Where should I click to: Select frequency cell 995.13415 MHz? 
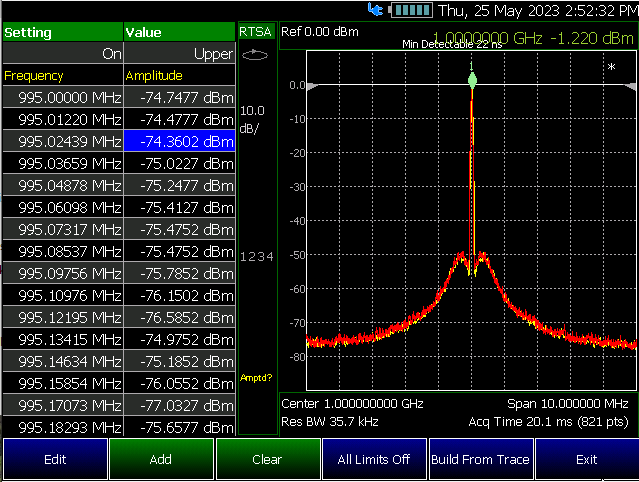[x=63, y=339]
